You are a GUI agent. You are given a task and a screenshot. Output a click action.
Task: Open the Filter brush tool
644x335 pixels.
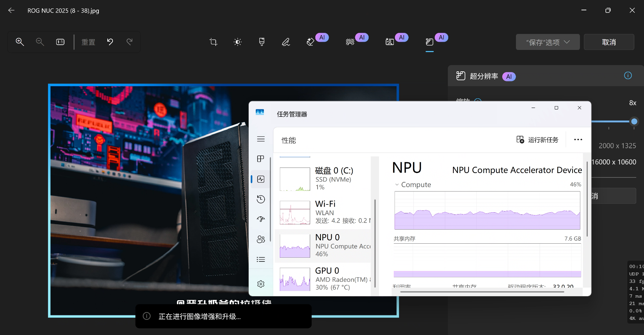pos(262,42)
